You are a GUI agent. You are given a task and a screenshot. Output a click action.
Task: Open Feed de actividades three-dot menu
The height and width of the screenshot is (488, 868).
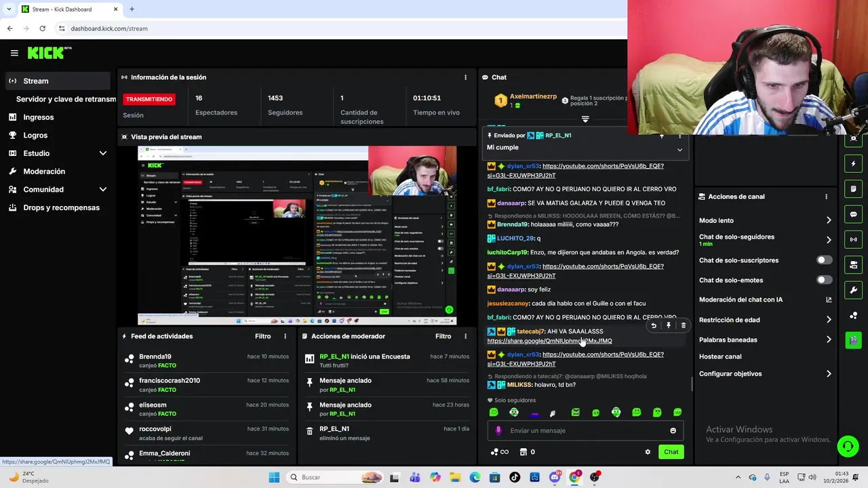pos(285,336)
